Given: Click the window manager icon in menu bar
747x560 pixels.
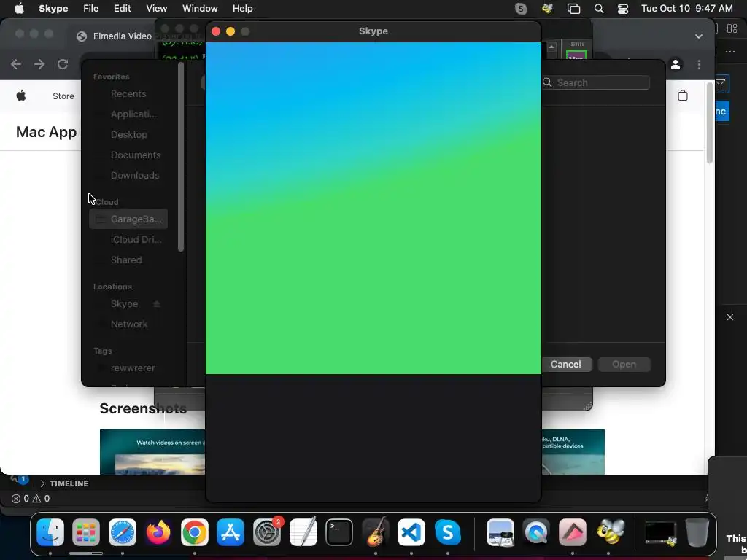Looking at the screenshot, I should coord(573,9).
